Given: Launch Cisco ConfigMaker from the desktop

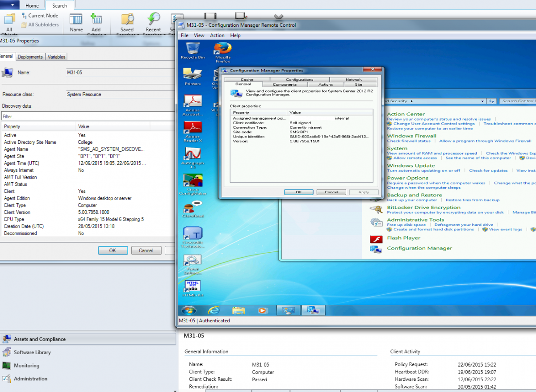Looking at the screenshot, I should (x=193, y=184).
